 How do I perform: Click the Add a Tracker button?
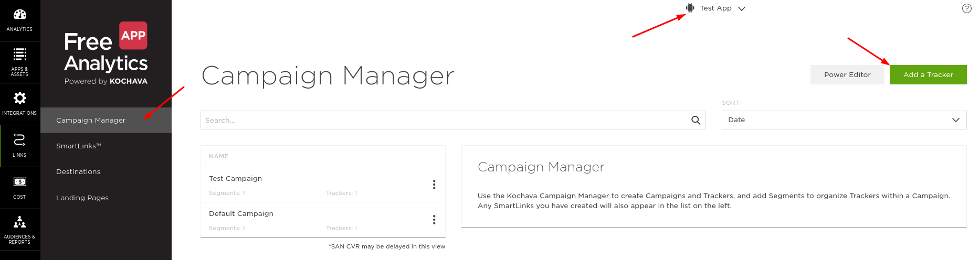[928, 75]
